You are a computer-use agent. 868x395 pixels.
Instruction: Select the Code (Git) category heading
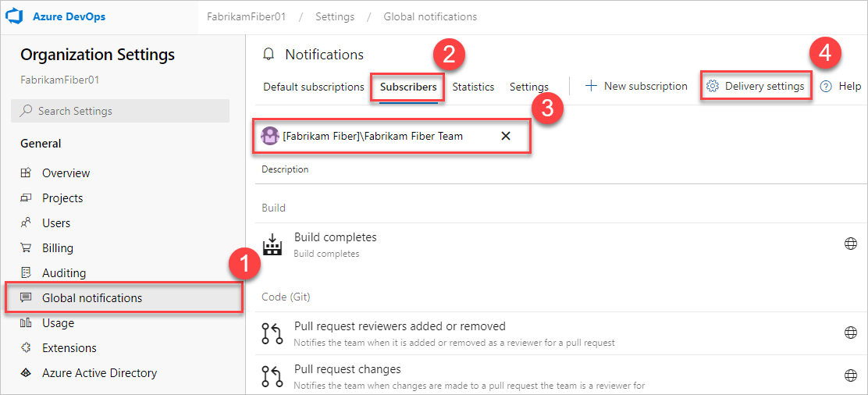coord(286,297)
